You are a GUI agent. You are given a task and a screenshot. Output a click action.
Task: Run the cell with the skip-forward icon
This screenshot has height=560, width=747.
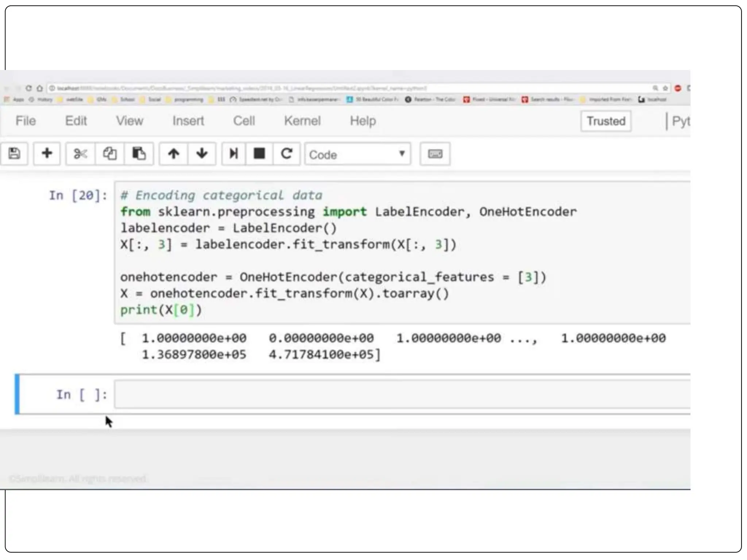pos(233,154)
